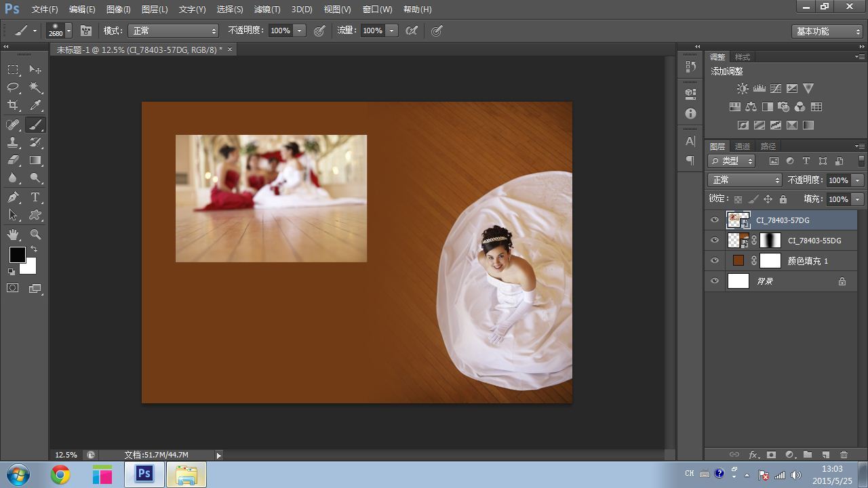Add a Color Balance adjustment
The image size is (868, 488).
pyautogui.click(x=751, y=106)
